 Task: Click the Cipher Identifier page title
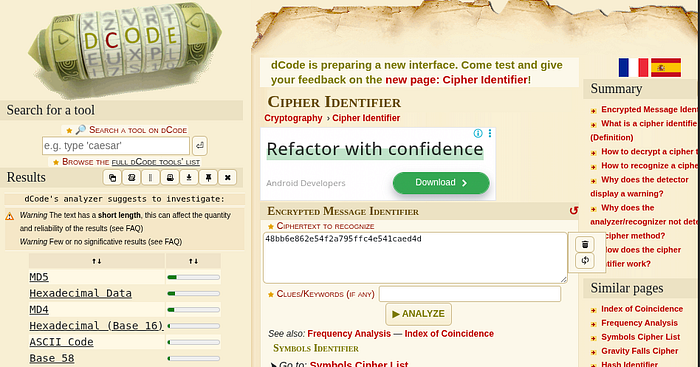click(x=334, y=102)
